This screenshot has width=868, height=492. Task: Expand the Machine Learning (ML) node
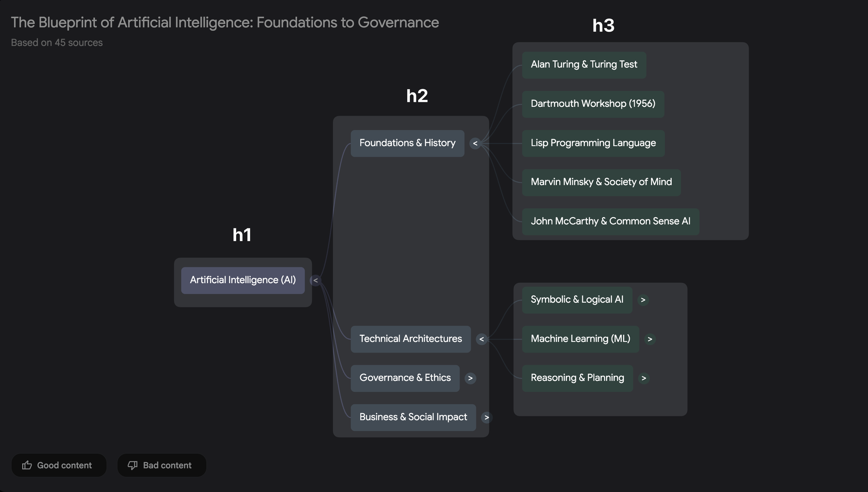(650, 339)
